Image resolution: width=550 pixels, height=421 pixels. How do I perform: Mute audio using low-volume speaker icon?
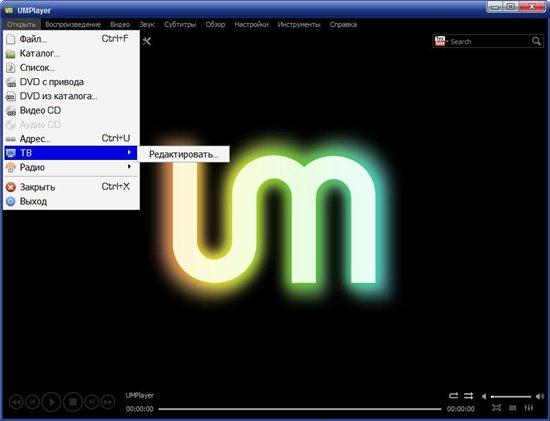click(x=484, y=396)
